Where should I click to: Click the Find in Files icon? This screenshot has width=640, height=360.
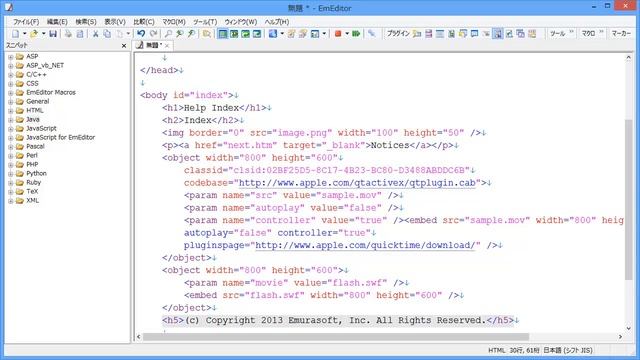tap(207, 34)
